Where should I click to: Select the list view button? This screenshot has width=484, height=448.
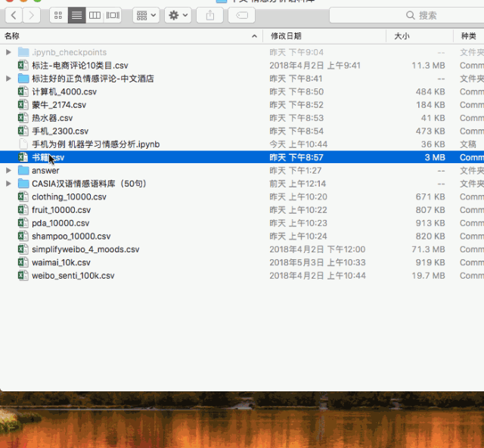(76, 15)
